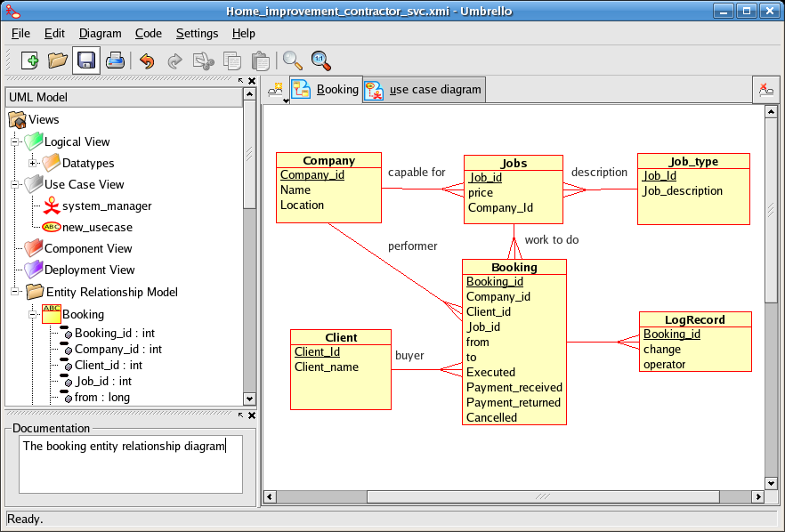Click the Datatypes folder icon
The image size is (785, 532).
(x=51, y=163)
